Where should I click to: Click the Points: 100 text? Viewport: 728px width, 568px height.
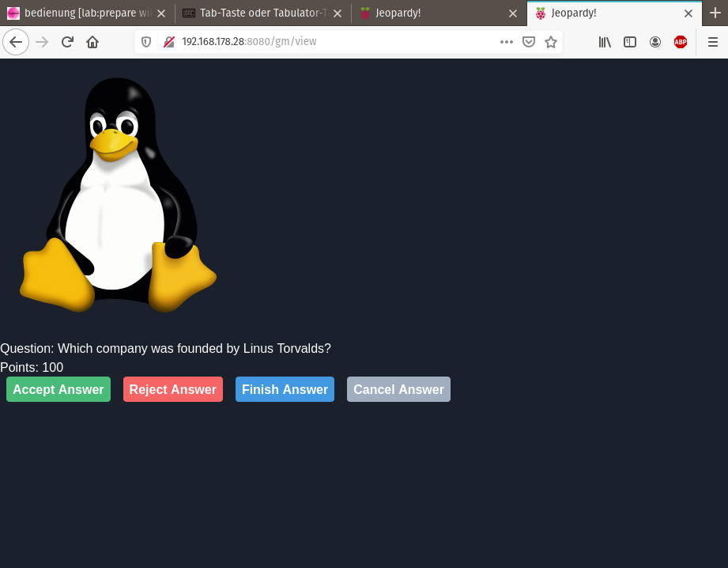pos(32,367)
